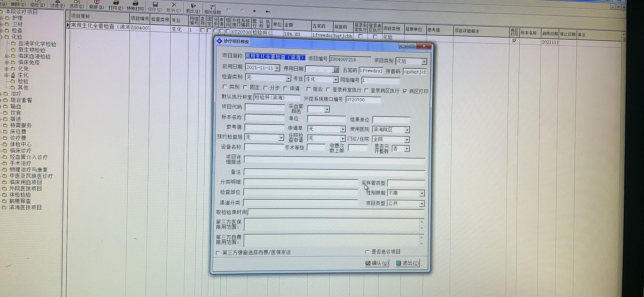The height and width of the screenshot is (297, 644).
Task: Open the 相关信息 related info icon
Action: (213, 7)
